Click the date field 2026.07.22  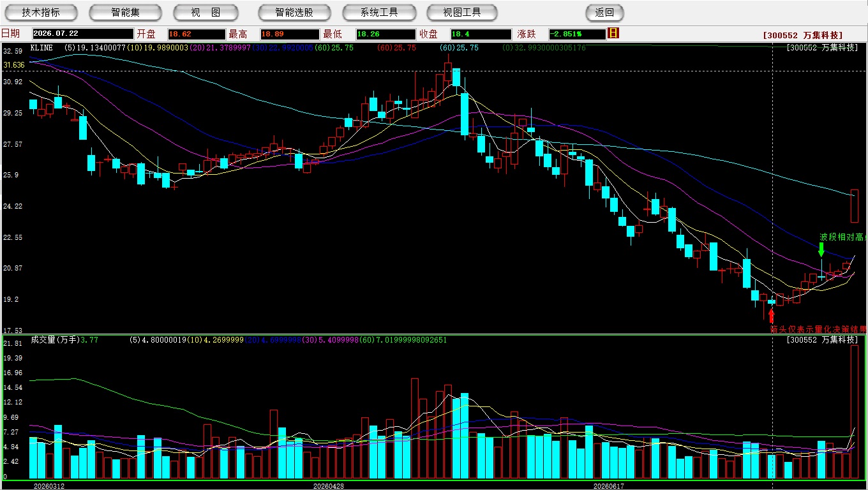tap(83, 34)
